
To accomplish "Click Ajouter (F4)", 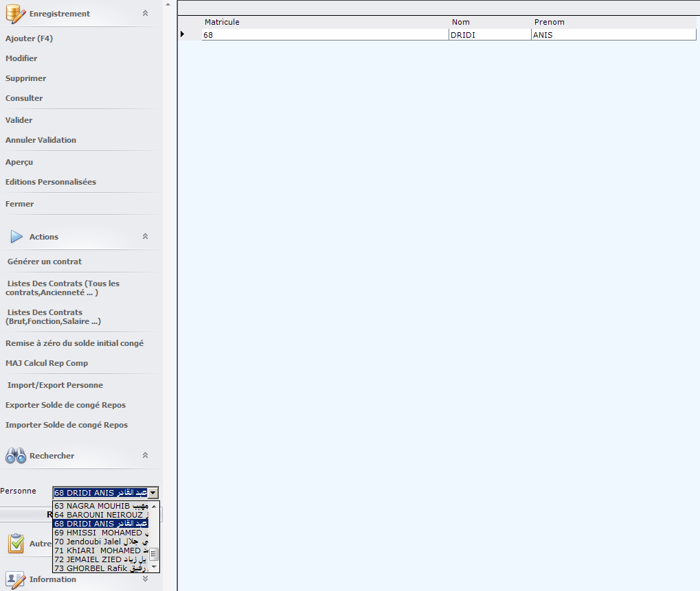I will pos(29,38).
